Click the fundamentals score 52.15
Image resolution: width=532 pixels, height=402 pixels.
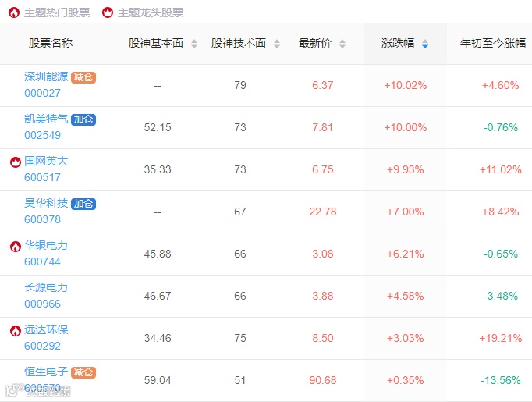pos(158,127)
